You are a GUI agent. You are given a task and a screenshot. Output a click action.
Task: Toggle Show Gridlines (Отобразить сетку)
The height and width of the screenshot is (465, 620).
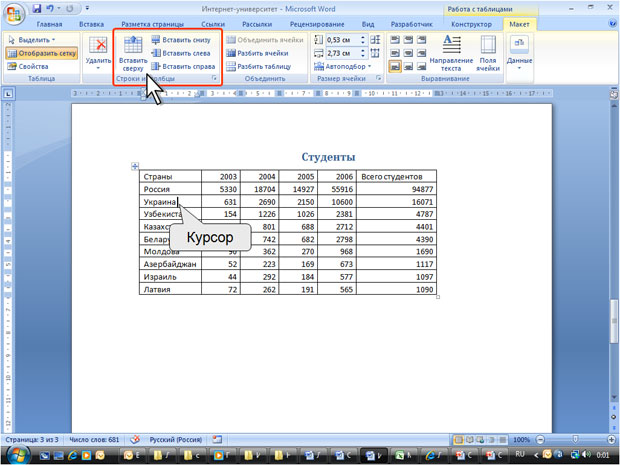tap(42, 53)
